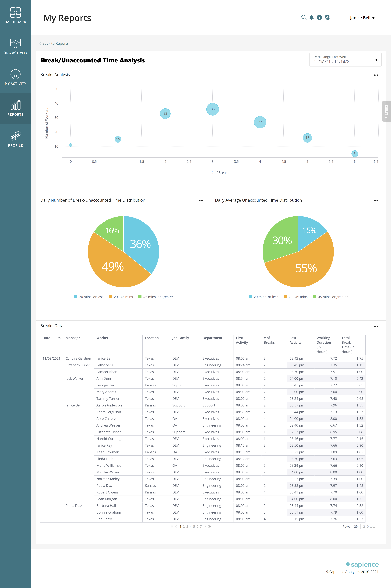Go to the first page of results
Image resolution: width=391 pixels, height=588 pixels.
[x=172, y=526]
